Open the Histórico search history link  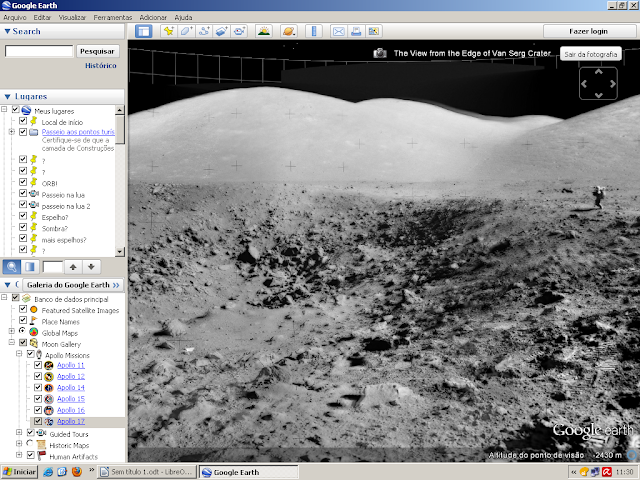pos(101,65)
